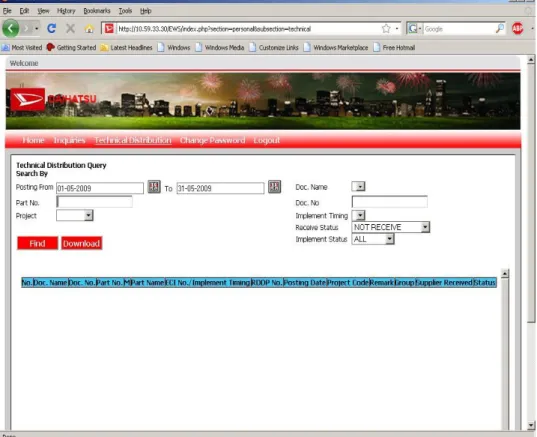Open address bar URL history dropdown
Image resolution: width=537 pixels, height=437 pixels.
coord(397,29)
